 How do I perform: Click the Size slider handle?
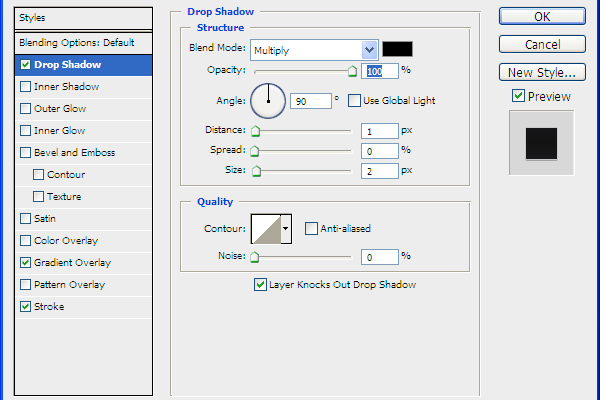pyautogui.click(x=256, y=171)
